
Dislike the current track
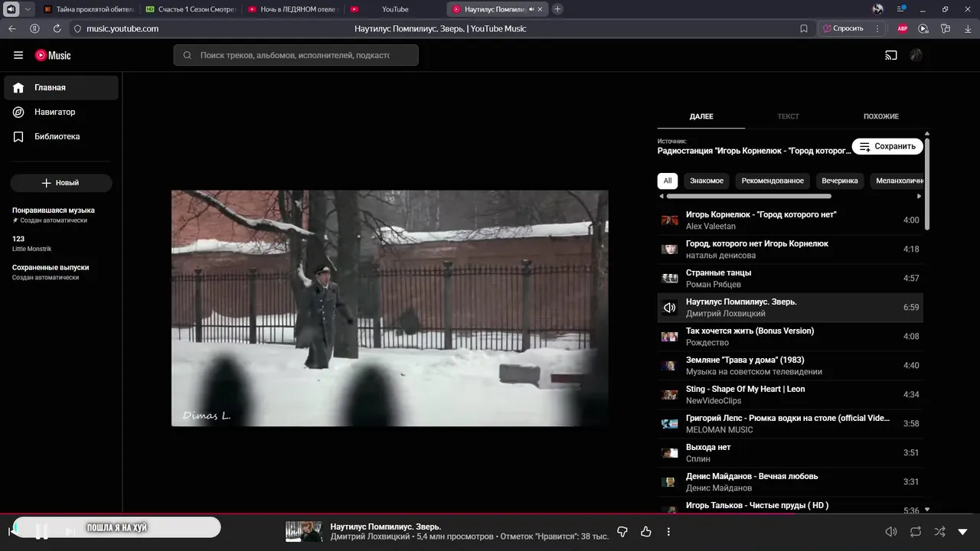[622, 532]
